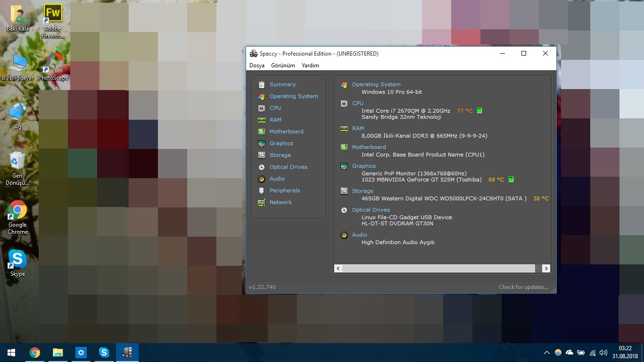Click the 'Linux File-CD Gadget USB Device' line
The image size is (644, 362).
pyautogui.click(x=407, y=217)
